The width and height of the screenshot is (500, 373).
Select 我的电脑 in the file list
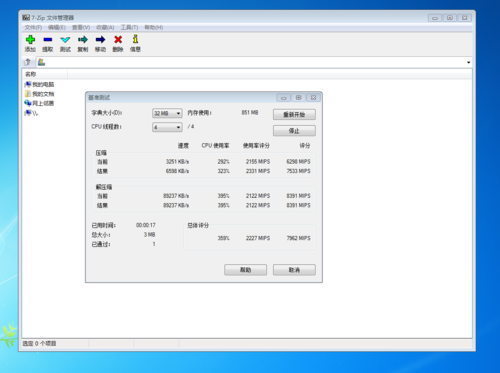coord(39,84)
